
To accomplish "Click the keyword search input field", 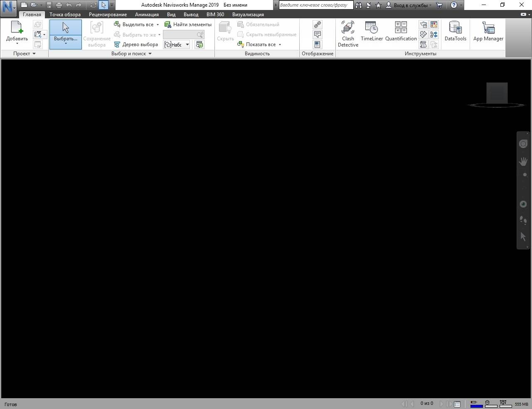I will [315, 5].
